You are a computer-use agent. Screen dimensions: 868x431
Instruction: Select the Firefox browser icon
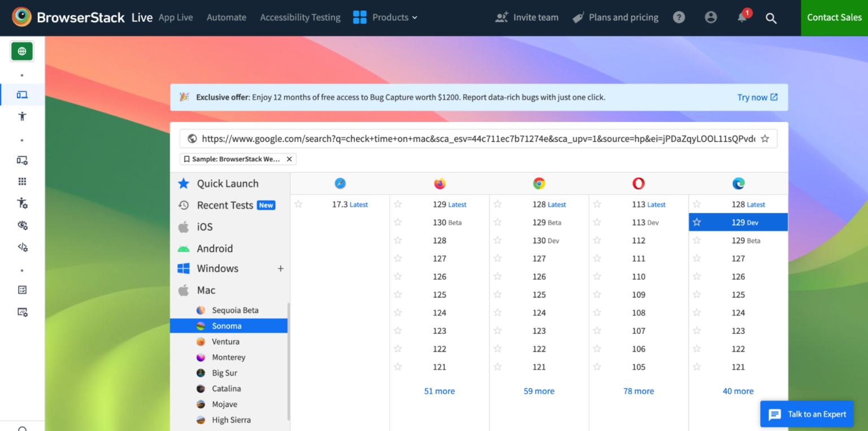(x=440, y=183)
